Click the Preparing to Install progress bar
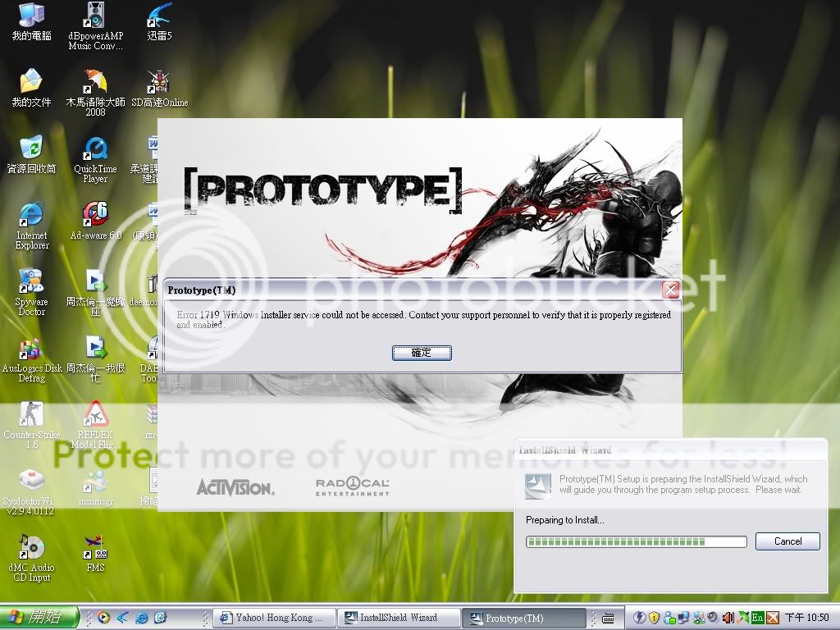Image resolution: width=840 pixels, height=630 pixels. [x=636, y=541]
